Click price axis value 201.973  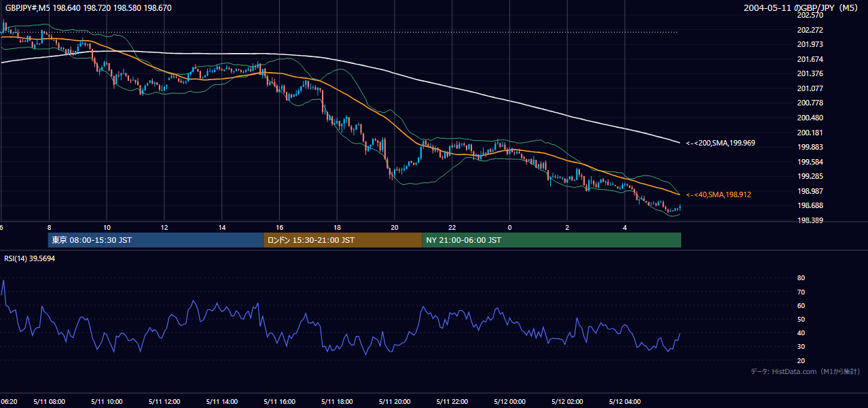pos(810,45)
